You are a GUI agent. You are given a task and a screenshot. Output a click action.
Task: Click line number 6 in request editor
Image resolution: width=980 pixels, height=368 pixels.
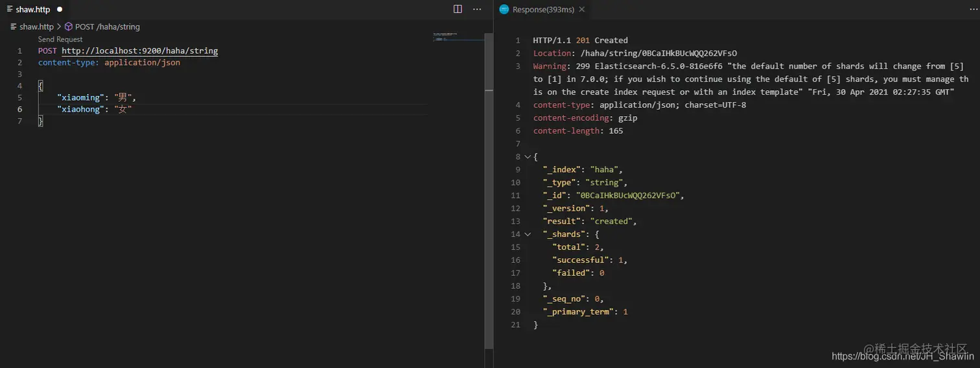click(20, 109)
